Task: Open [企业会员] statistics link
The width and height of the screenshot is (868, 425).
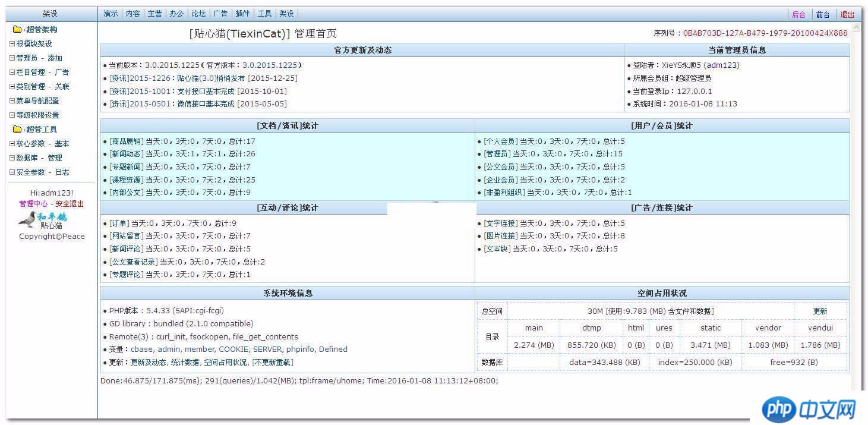Action: click(x=501, y=180)
